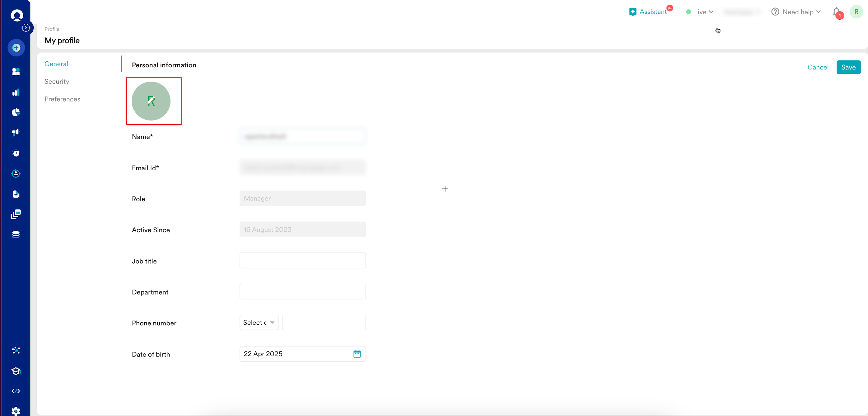The height and width of the screenshot is (416, 868).
Task: Open the Live environment dropdown
Action: (x=700, y=12)
